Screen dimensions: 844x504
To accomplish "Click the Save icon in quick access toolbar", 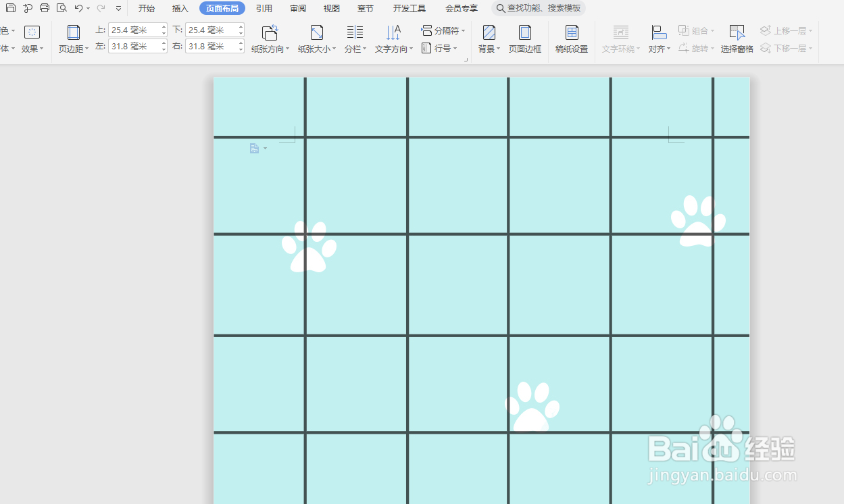I will pyautogui.click(x=10, y=8).
